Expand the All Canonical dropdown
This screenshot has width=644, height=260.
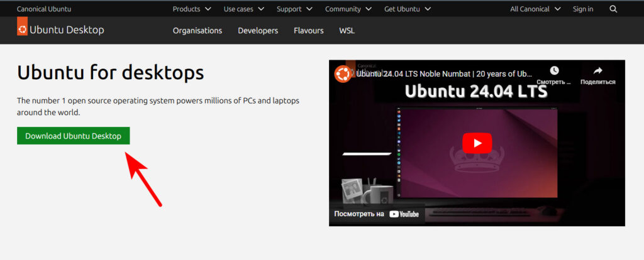[536, 9]
